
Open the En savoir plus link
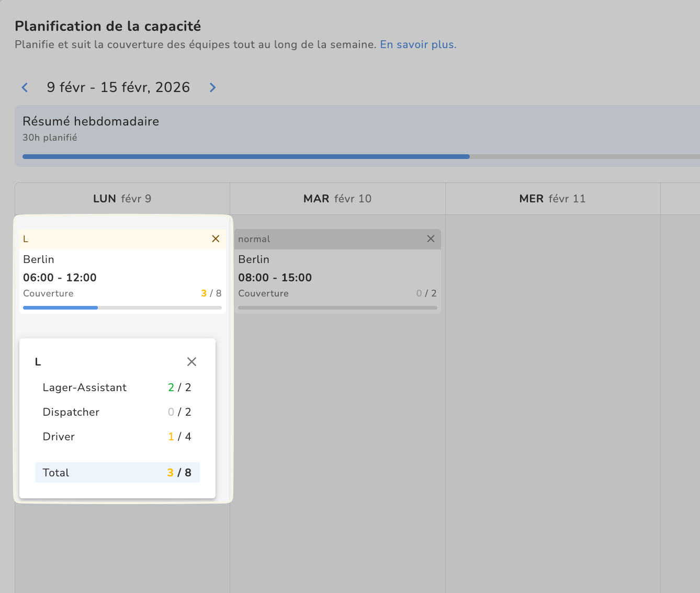click(x=418, y=44)
